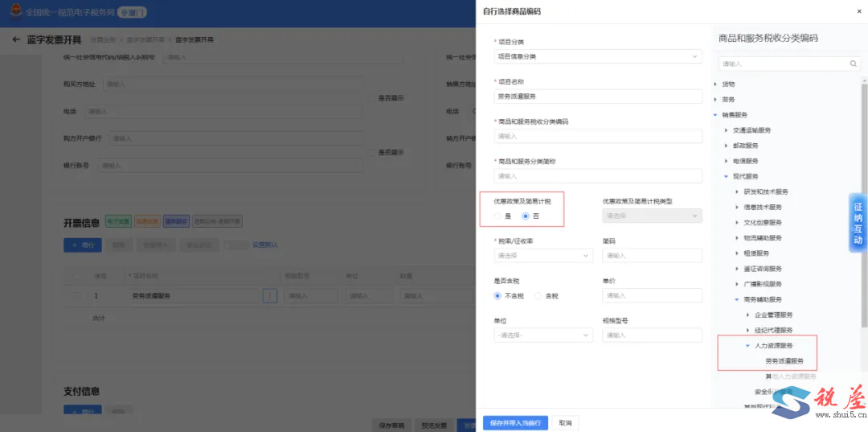The width and height of the screenshot is (868, 432).
Task: Go back using the left arrow icon
Action: [16, 40]
